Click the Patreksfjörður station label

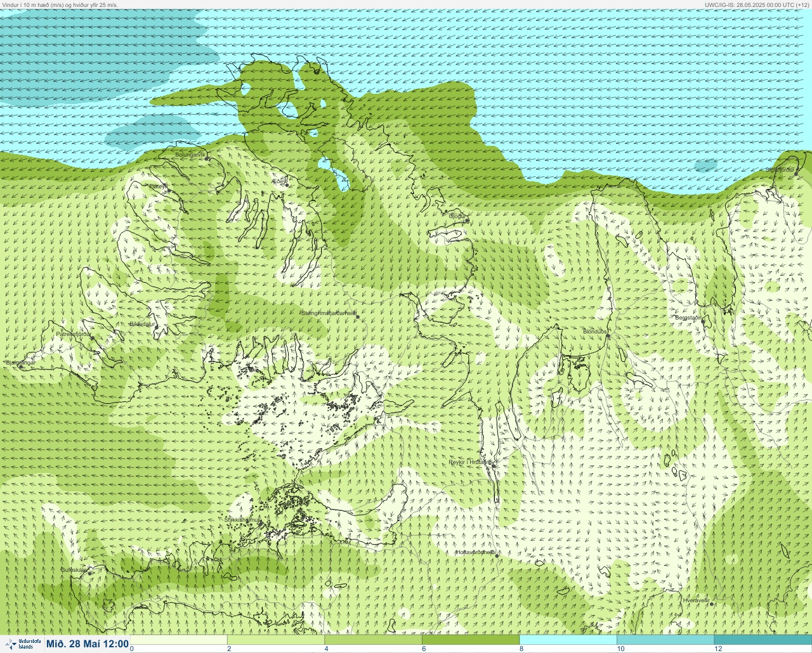[x=74, y=333]
